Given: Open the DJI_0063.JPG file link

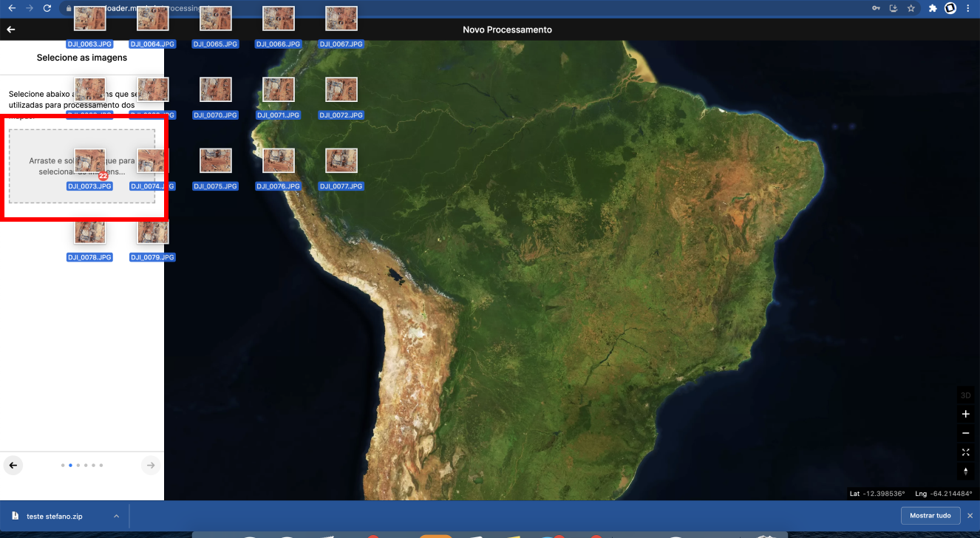Looking at the screenshot, I should click(x=89, y=44).
